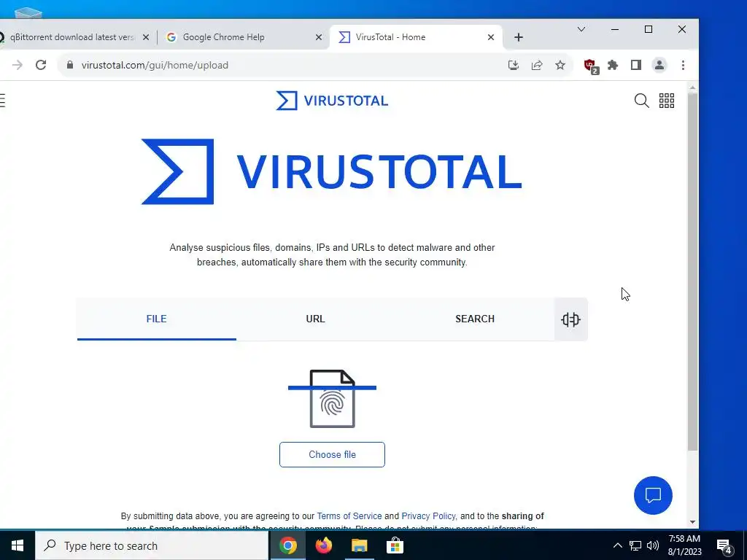Bookmark this page with the star
The height and width of the screenshot is (560, 747).
pos(560,65)
